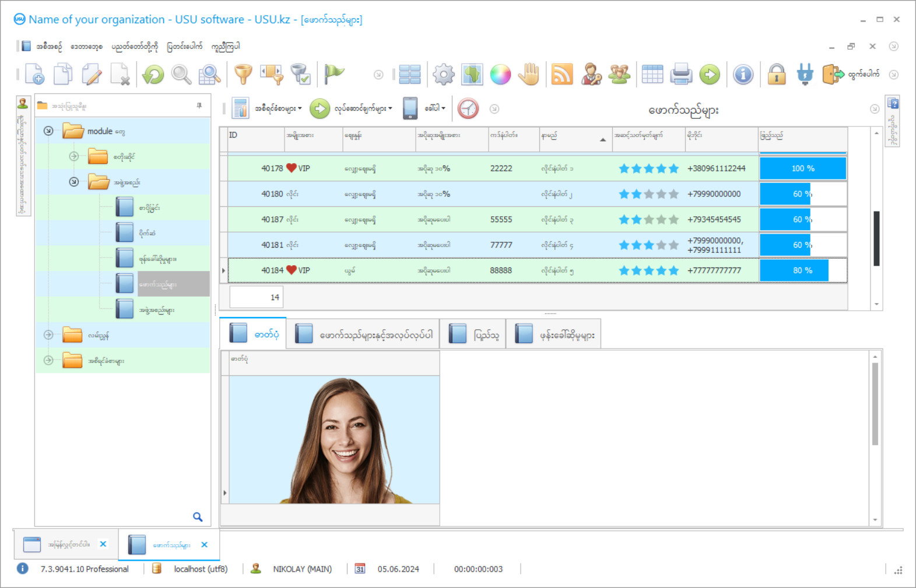Click the blue info icon in toolbar
Viewport: 916px width, 588px height.
pos(743,75)
